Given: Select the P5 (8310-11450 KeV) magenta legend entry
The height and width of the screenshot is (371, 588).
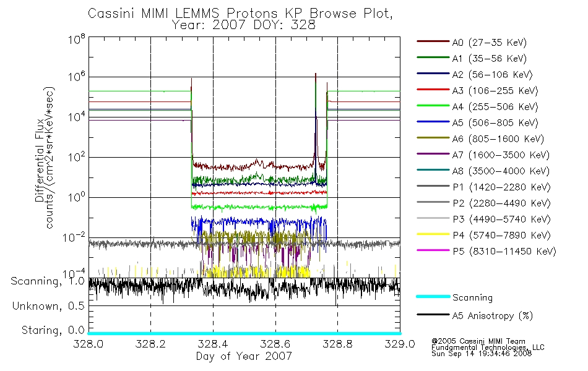Looking at the screenshot, I should [x=486, y=251].
